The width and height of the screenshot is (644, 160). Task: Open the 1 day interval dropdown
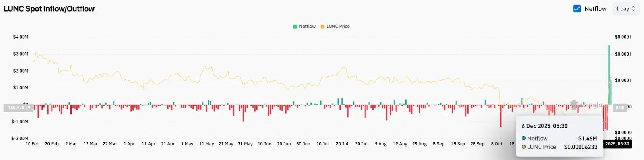pos(625,8)
